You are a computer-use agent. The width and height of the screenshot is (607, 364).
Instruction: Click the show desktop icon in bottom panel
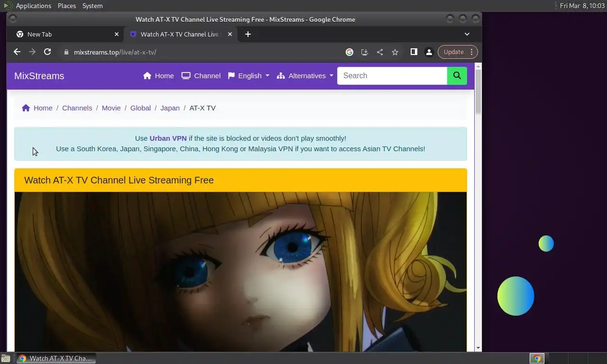click(6, 358)
